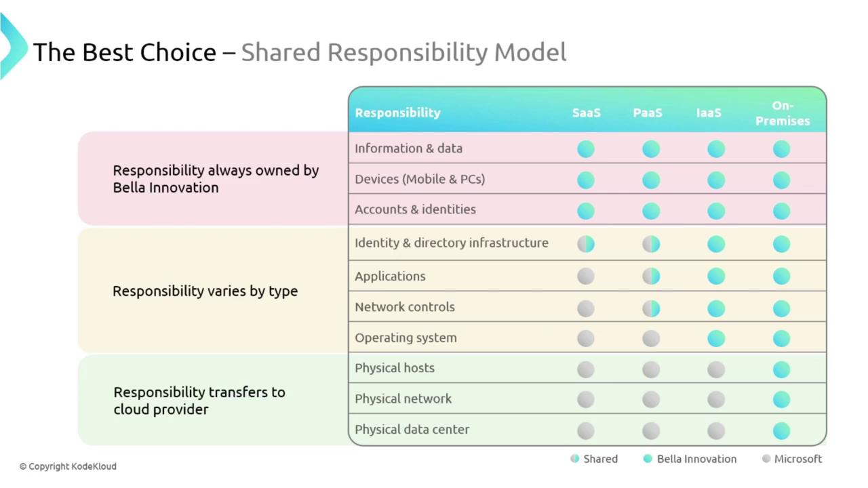Viewport: 868px width, 488px height.
Task: Click the PaaS column header
Action: [x=648, y=113]
